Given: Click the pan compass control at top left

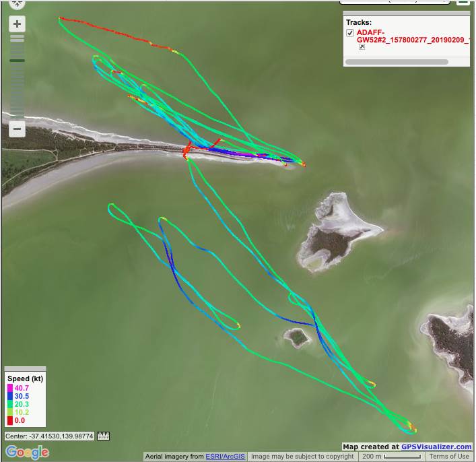Looking at the screenshot, I should [17, 3].
